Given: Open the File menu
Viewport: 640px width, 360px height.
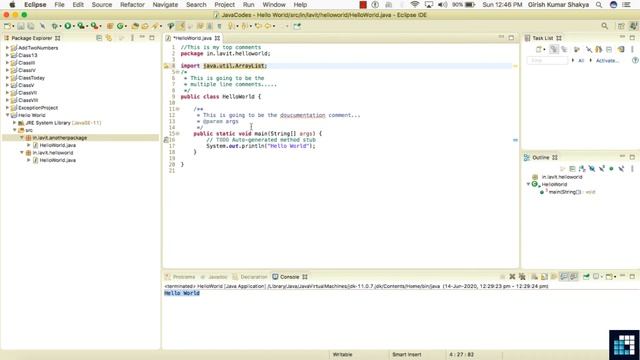Looking at the screenshot, I should point(60,5).
